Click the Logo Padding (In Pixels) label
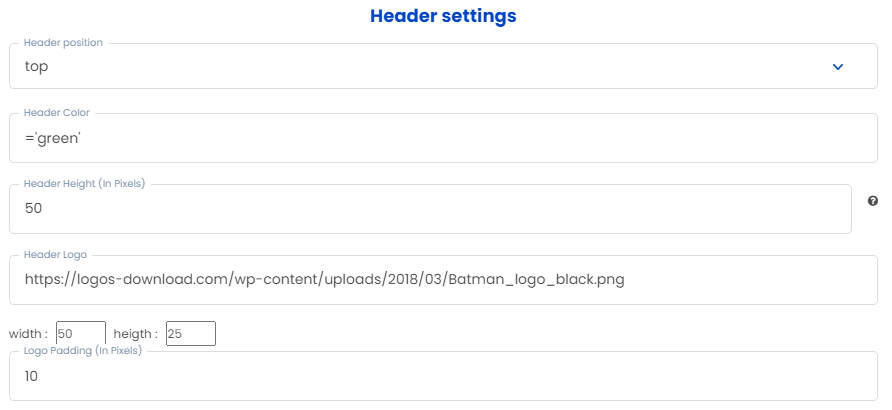 pyautogui.click(x=82, y=350)
